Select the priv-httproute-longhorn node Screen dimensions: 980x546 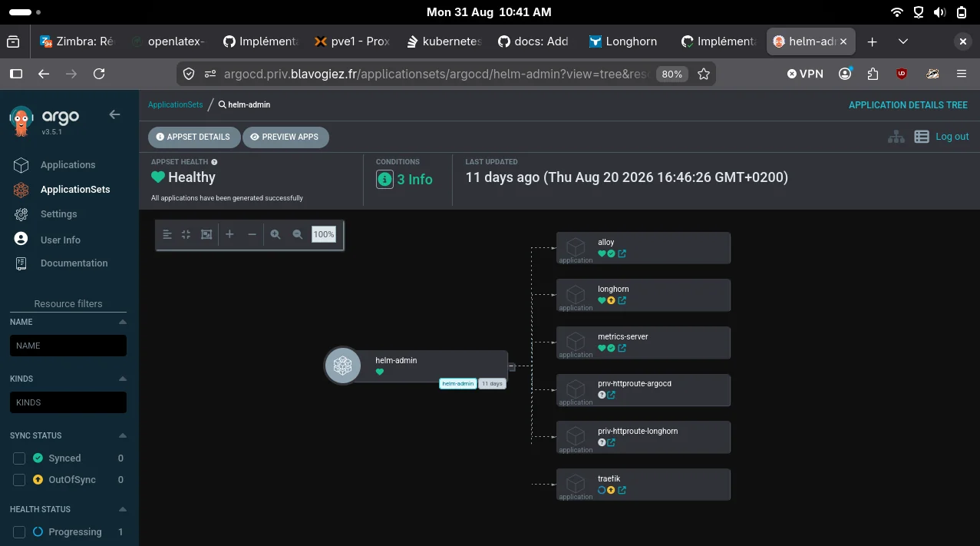pyautogui.click(x=643, y=437)
